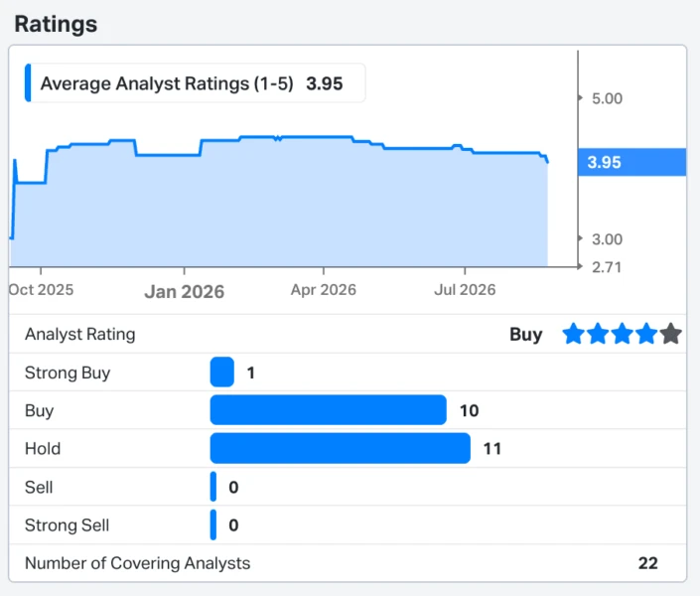The height and width of the screenshot is (596, 700).
Task: Click the second blue rating star
Action: pyautogui.click(x=598, y=334)
